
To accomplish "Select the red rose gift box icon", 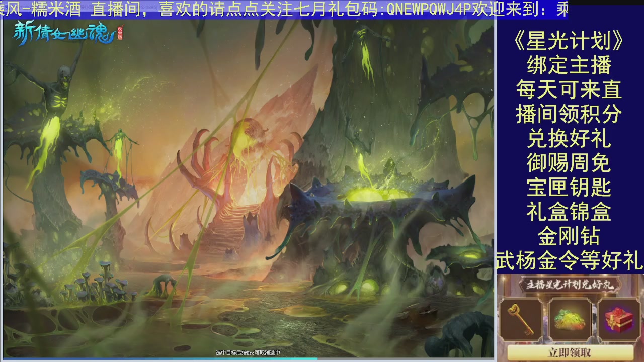I will [x=619, y=319].
